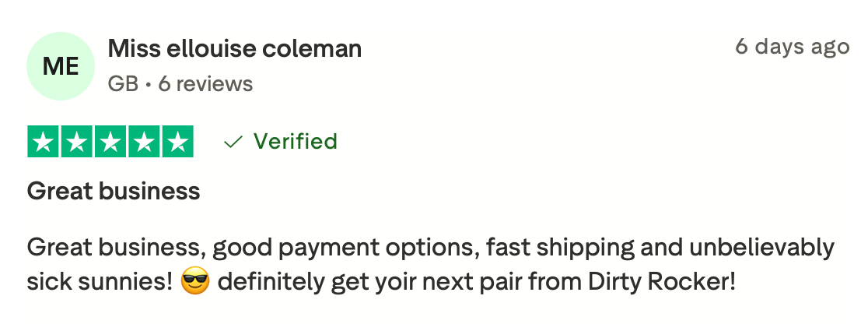The height and width of the screenshot is (324, 868).
Task: Click the fifth green rating star
Action: 177,142
